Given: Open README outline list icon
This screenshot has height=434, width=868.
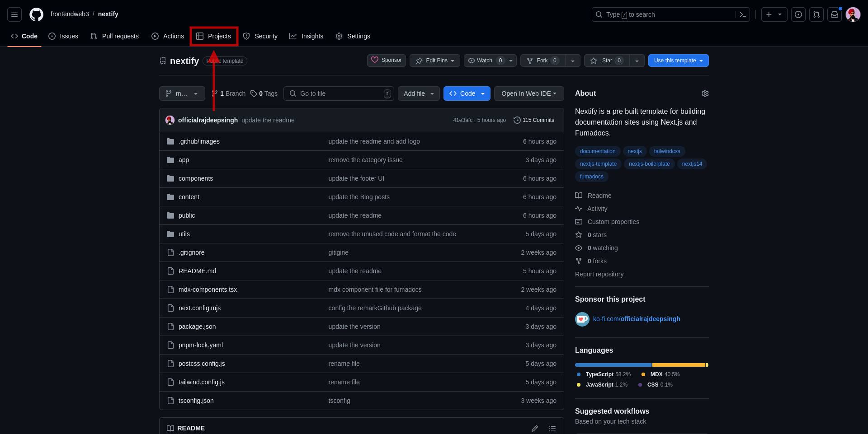Looking at the screenshot, I should (x=552, y=428).
